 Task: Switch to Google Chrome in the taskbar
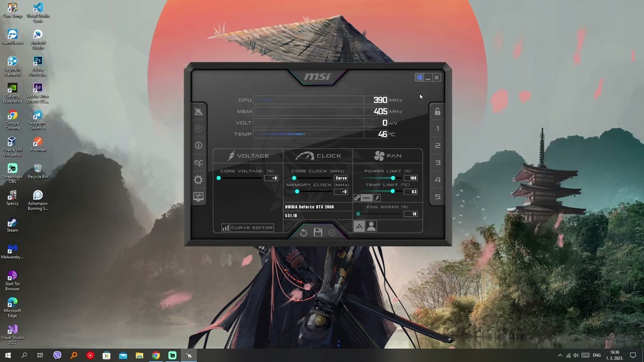pyautogui.click(x=156, y=355)
